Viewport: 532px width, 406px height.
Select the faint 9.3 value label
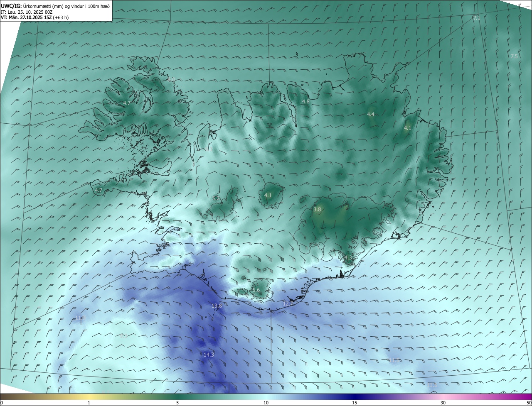click(123, 336)
